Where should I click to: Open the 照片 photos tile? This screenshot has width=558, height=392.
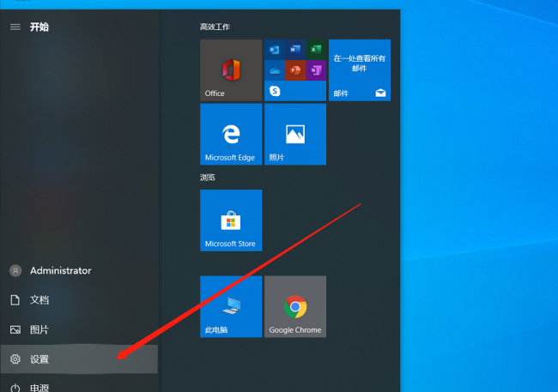[295, 135]
